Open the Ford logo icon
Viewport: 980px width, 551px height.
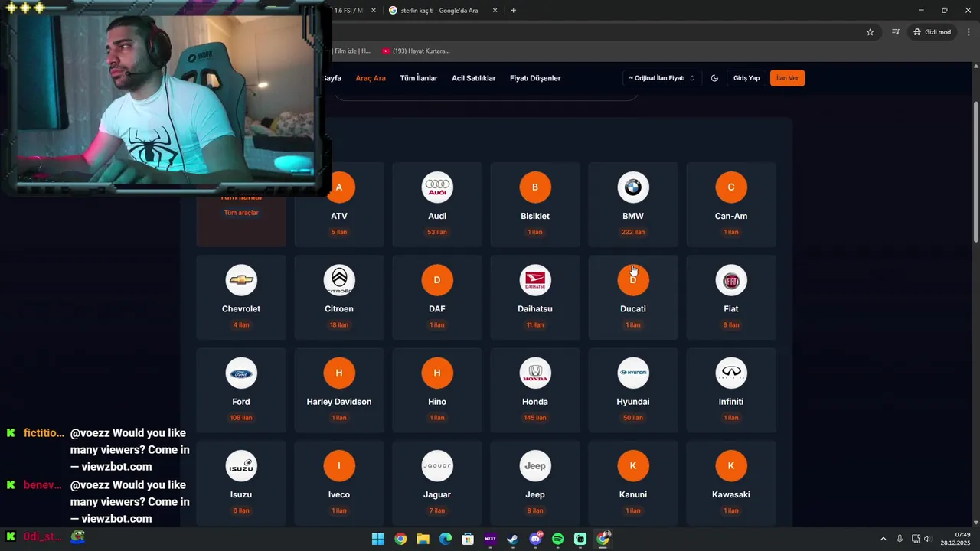pos(241,373)
